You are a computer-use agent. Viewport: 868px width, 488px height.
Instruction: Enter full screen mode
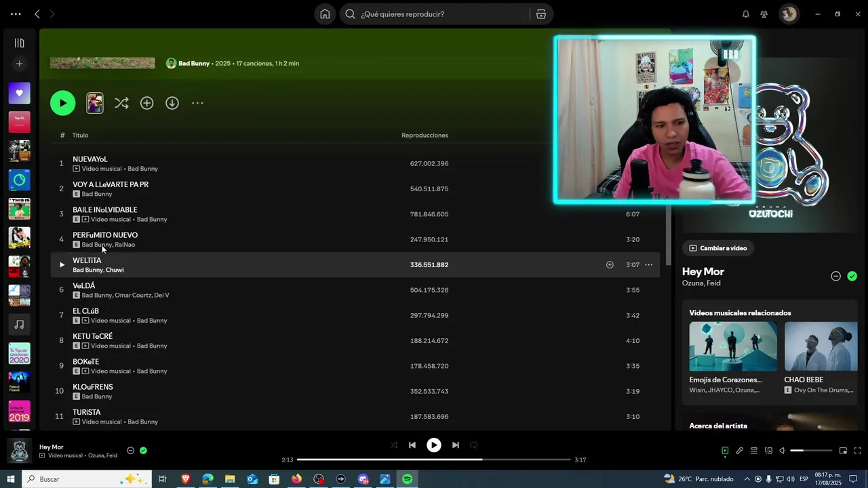(857, 451)
